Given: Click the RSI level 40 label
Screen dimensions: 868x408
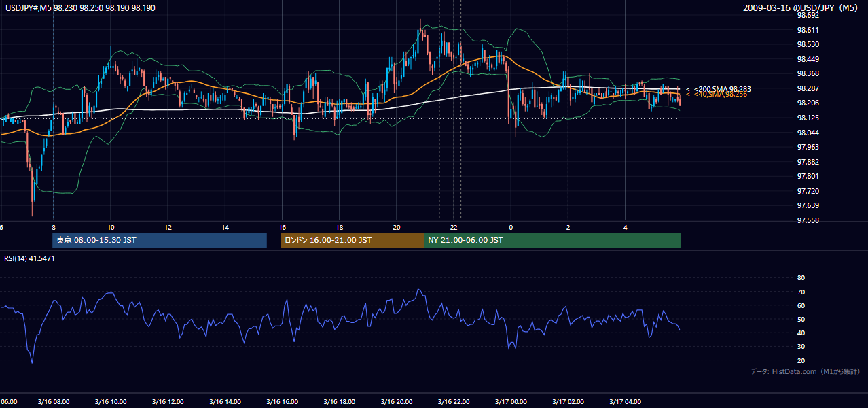Looking at the screenshot, I should click(x=801, y=333).
